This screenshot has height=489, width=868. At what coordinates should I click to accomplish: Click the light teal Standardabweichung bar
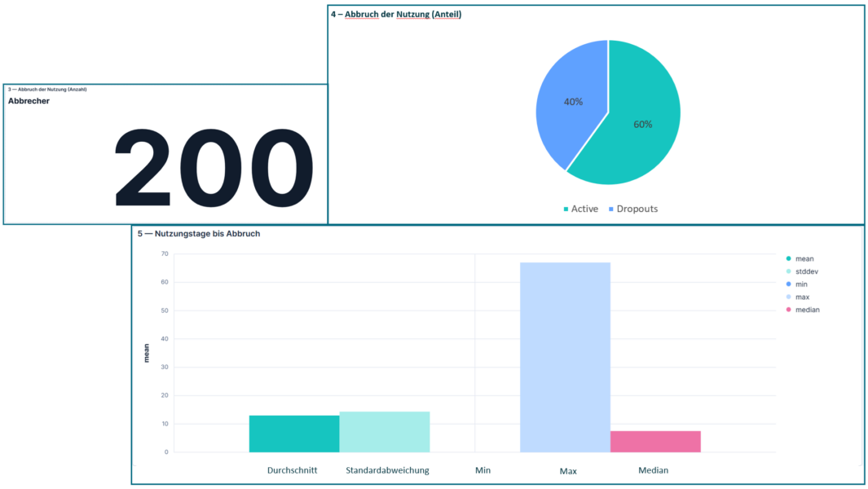click(x=384, y=432)
